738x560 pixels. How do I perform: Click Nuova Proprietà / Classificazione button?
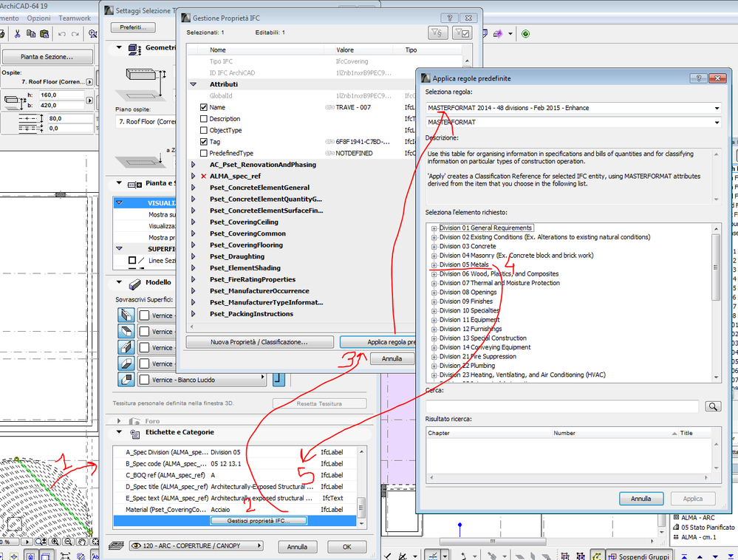[259, 342]
